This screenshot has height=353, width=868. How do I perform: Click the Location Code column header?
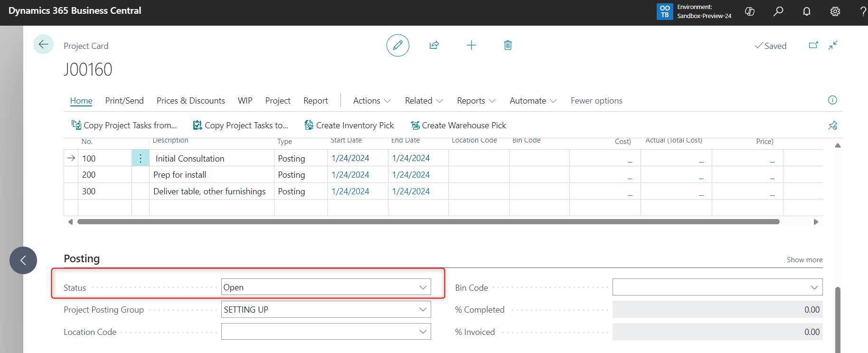pyautogui.click(x=474, y=140)
